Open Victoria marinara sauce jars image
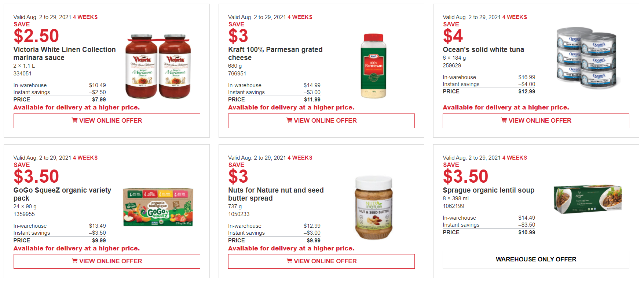644x283 pixels. [158, 67]
